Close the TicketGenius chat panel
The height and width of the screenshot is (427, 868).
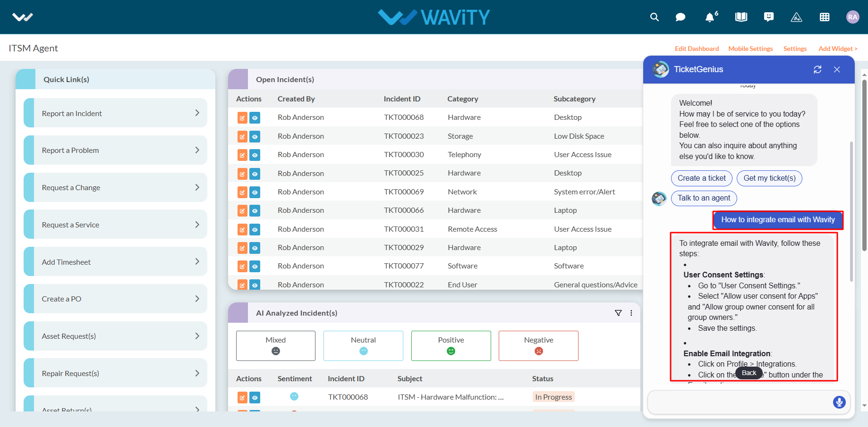click(837, 69)
